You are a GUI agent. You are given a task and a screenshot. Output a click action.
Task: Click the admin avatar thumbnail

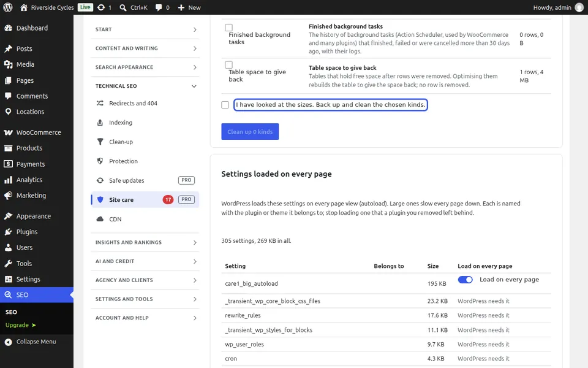[x=579, y=7]
